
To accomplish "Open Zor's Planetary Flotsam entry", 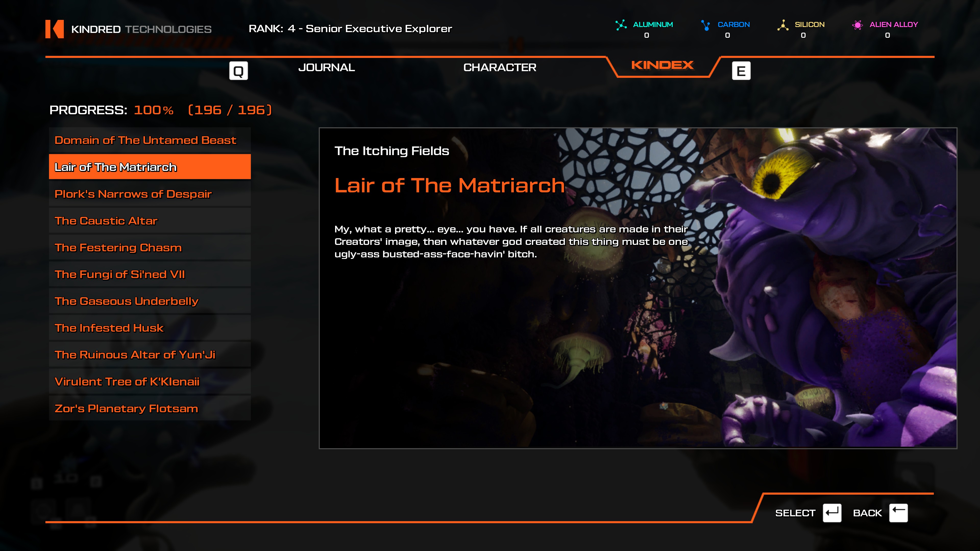I will pos(150,408).
